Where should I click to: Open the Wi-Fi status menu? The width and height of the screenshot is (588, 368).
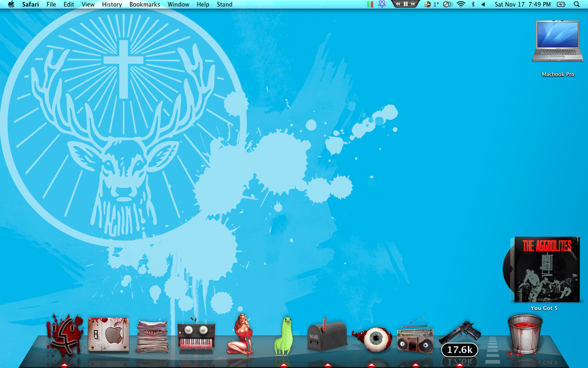(461, 5)
